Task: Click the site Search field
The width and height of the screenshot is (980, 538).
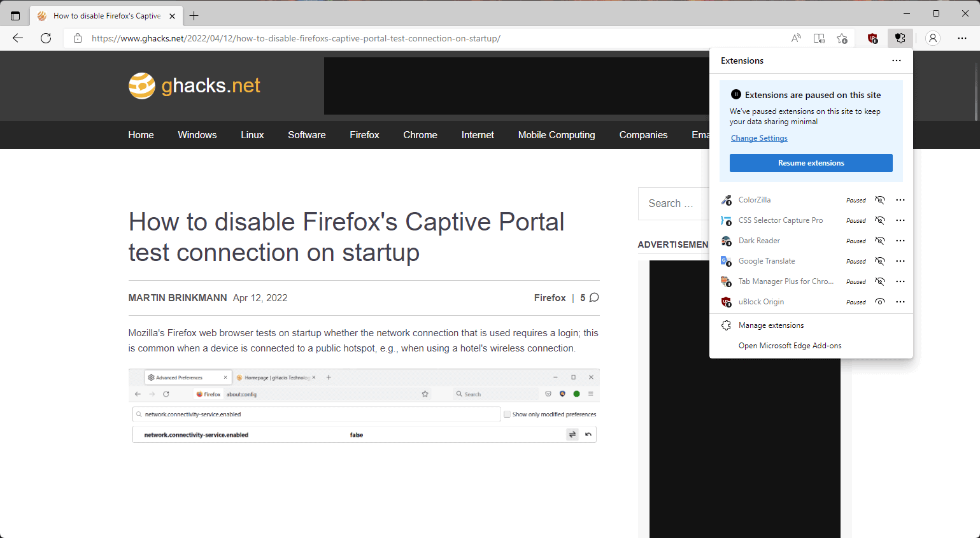Action: (674, 204)
